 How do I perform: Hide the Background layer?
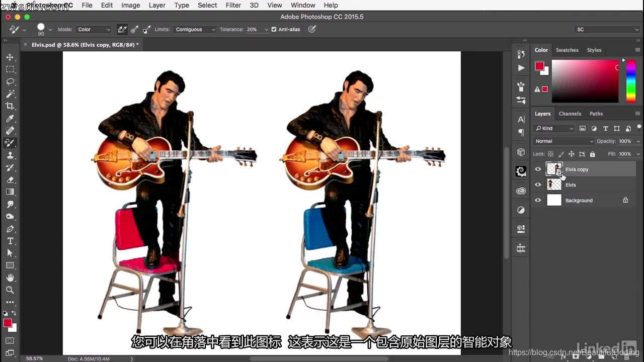[x=538, y=200]
